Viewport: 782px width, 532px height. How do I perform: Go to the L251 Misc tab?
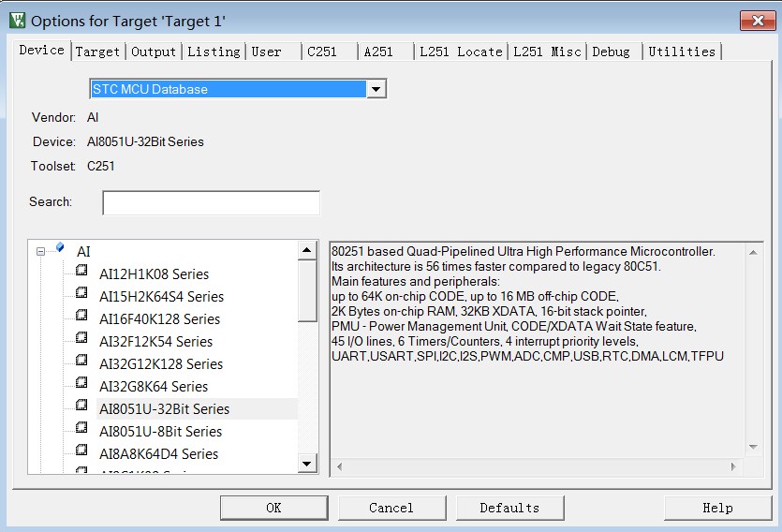(547, 52)
